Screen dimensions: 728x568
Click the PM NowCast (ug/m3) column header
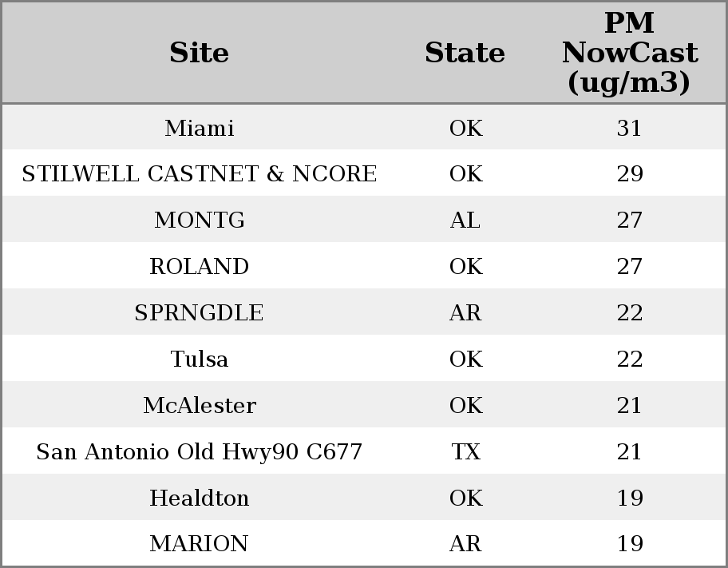pos(629,53)
